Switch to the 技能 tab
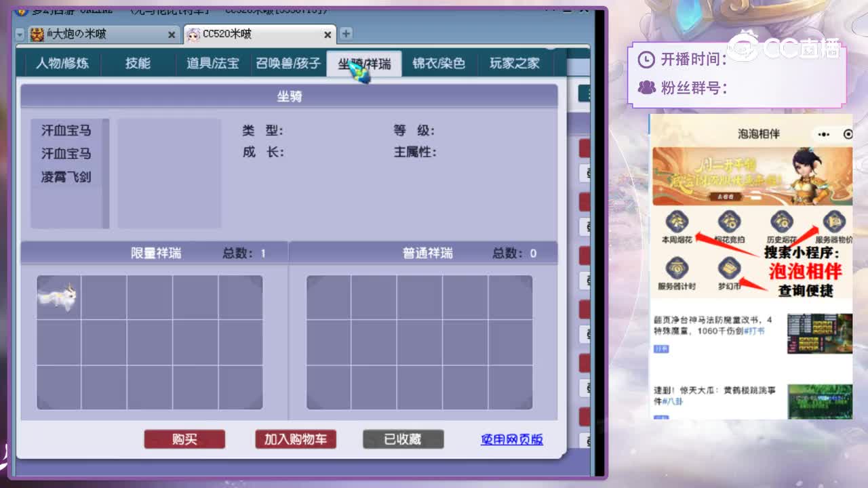868x488 pixels. coord(138,64)
